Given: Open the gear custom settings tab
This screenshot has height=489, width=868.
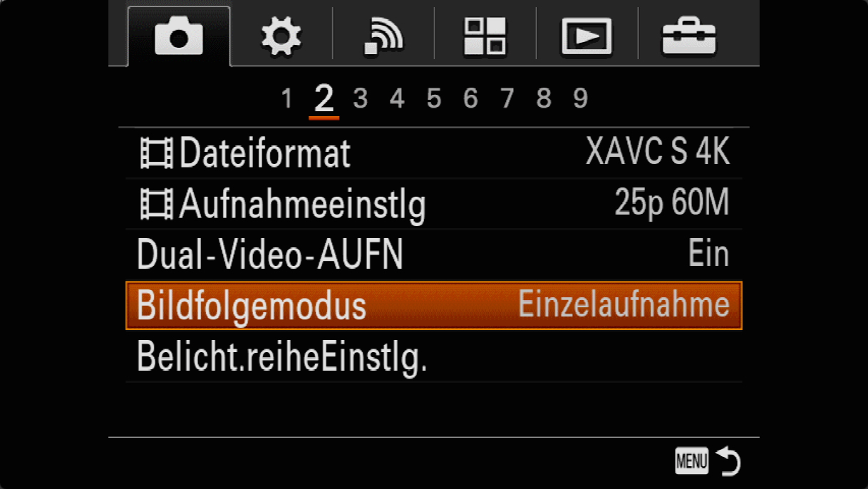Looking at the screenshot, I should coord(281,36).
